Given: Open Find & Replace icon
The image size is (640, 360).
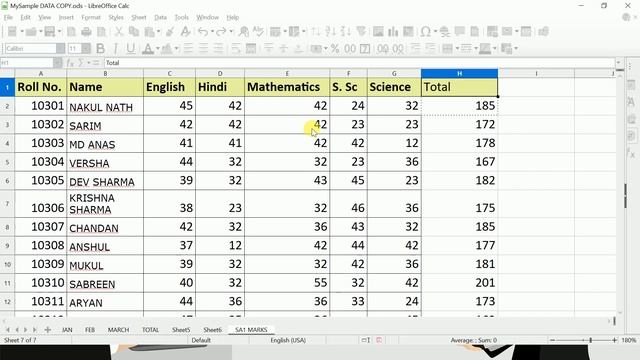Looking at the screenshot, I should pyautogui.click(x=244, y=31).
